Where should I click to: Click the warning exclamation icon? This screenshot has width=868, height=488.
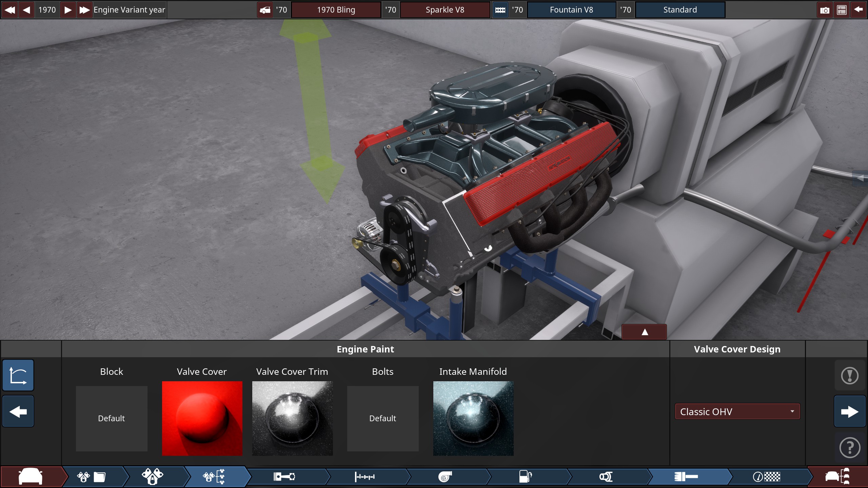pyautogui.click(x=850, y=375)
